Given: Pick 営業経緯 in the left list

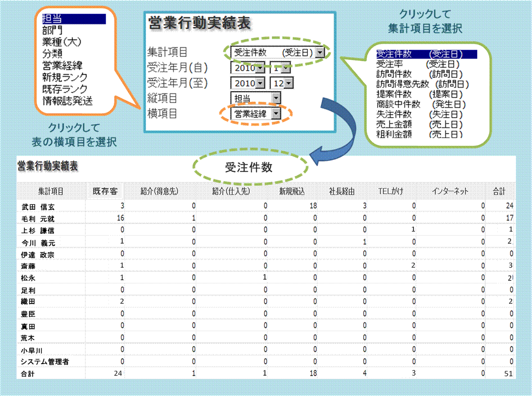Looking at the screenshot, I should (x=63, y=65).
